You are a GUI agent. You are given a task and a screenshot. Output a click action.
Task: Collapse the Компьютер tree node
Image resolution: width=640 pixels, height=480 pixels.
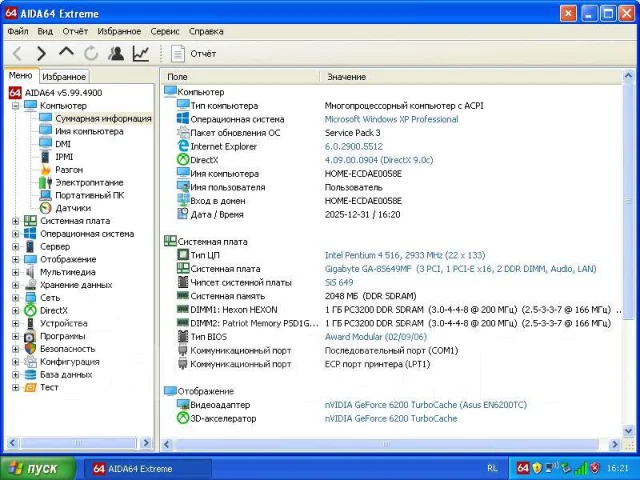tap(16, 106)
